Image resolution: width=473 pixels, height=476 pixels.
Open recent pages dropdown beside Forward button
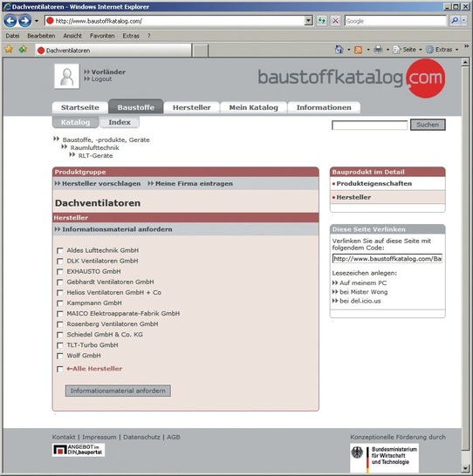[37, 21]
